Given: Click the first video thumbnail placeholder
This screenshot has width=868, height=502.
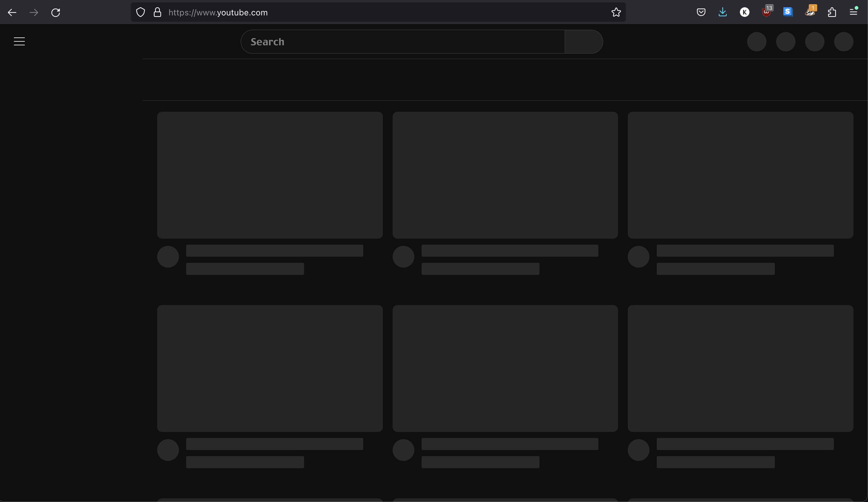Looking at the screenshot, I should [270, 175].
